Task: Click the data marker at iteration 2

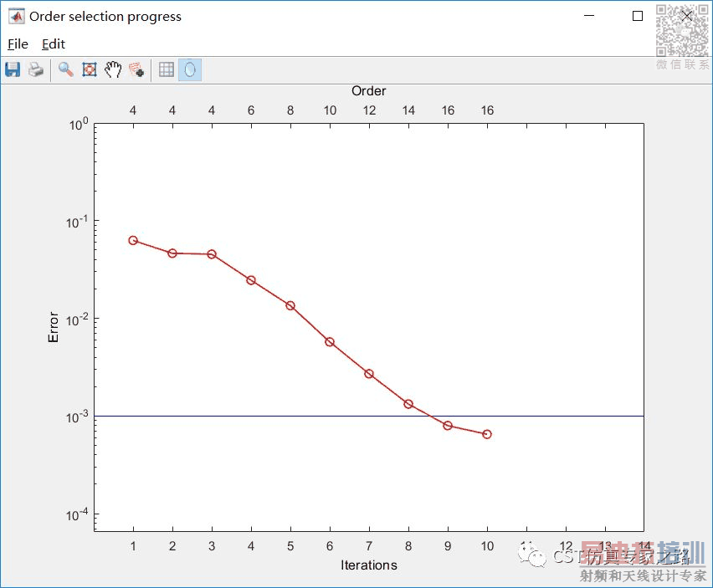Action: pos(172,253)
